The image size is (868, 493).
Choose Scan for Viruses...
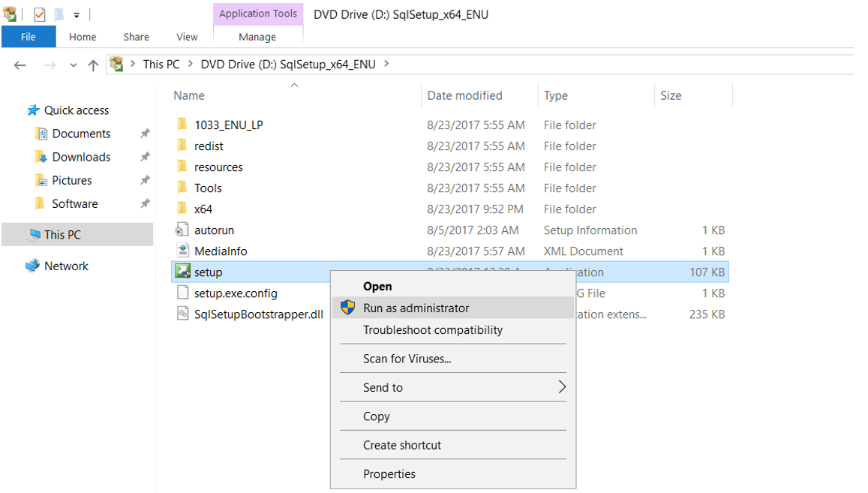[453, 359]
